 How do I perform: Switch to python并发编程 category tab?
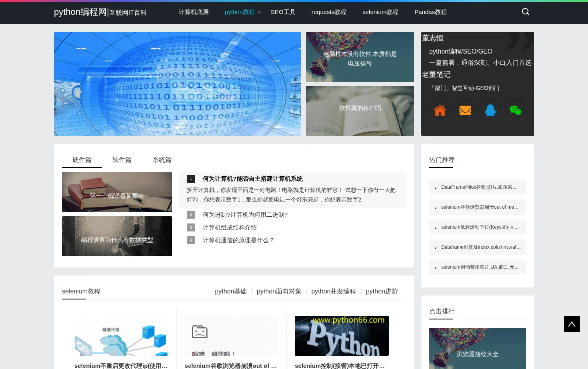click(x=334, y=291)
